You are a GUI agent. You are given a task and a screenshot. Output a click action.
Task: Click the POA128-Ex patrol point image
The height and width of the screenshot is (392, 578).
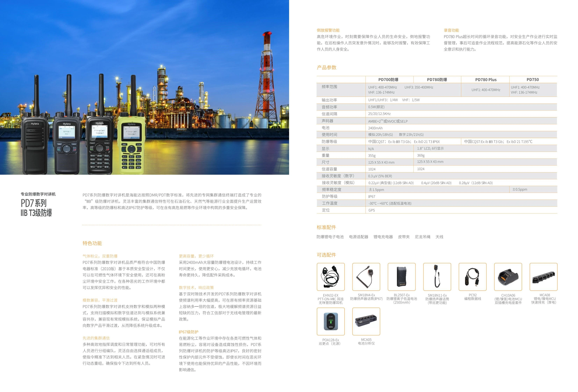pos(331,321)
